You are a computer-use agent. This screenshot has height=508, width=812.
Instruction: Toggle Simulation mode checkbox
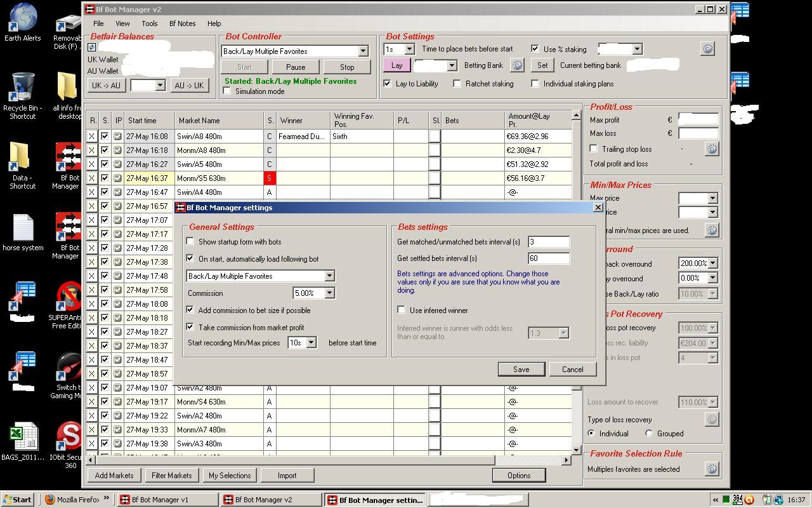click(227, 91)
